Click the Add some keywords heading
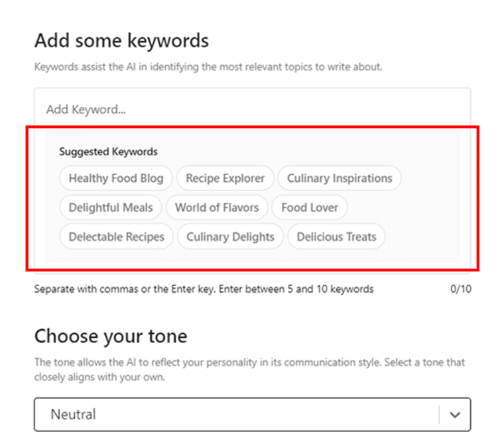 122,40
